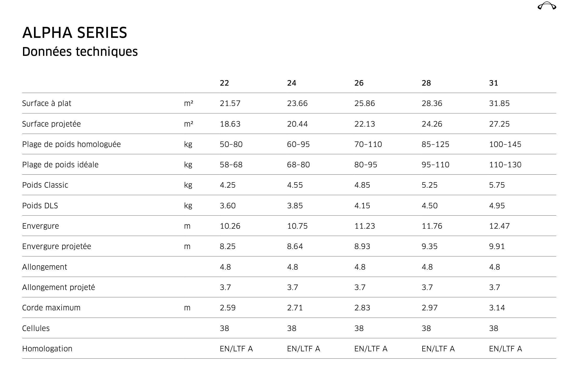This screenshot has width=588, height=379.
Task: Click the 100–145 weight range value
Action: pyautogui.click(x=505, y=144)
